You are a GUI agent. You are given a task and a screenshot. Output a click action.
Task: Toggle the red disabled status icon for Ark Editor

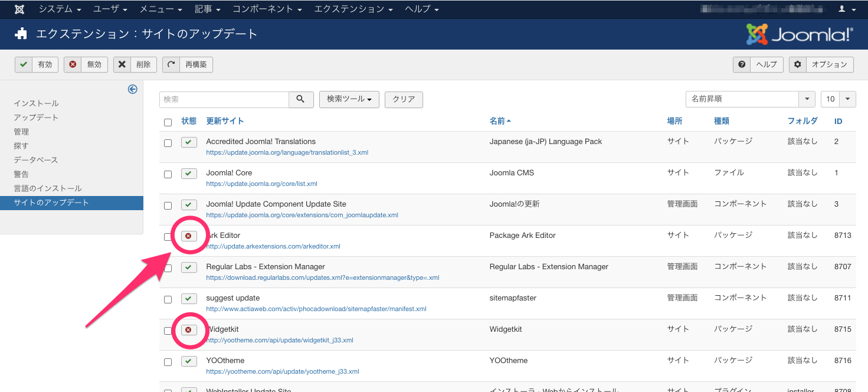[x=189, y=236]
